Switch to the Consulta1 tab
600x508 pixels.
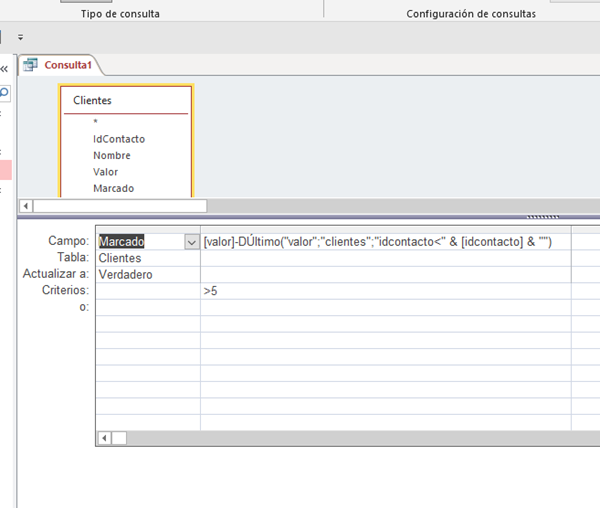point(67,65)
